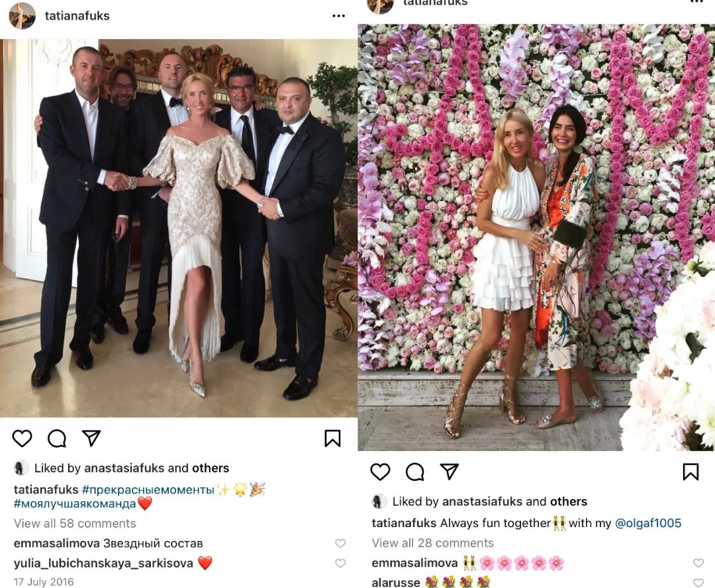Like emmasalimova's flower emoji comment

[698, 563]
